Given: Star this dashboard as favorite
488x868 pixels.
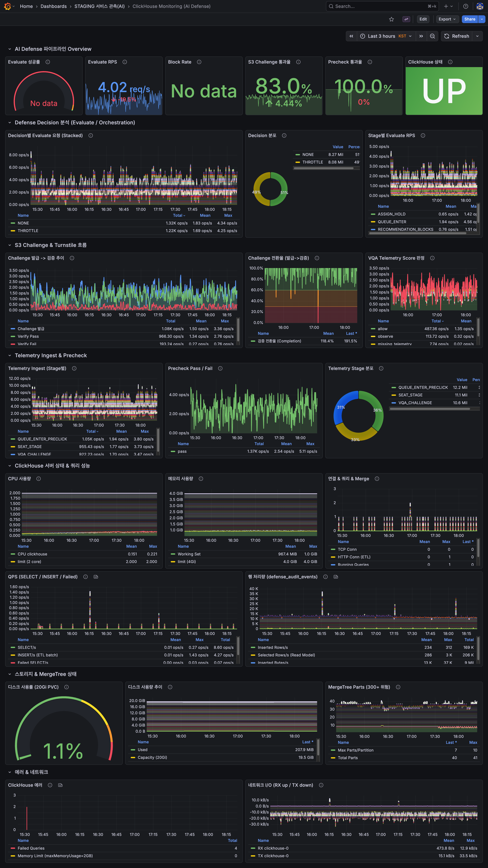Looking at the screenshot, I should (x=391, y=19).
